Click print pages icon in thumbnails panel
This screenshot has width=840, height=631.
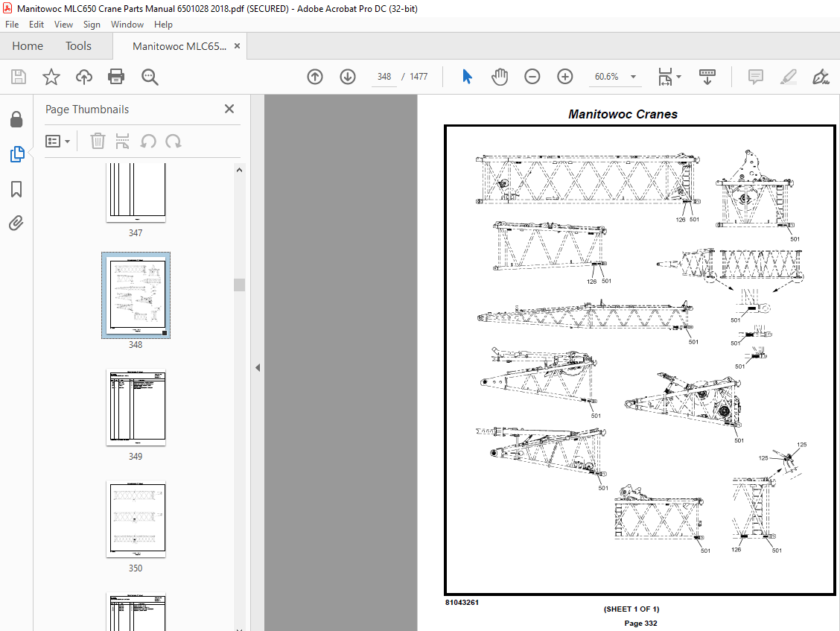[122, 141]
